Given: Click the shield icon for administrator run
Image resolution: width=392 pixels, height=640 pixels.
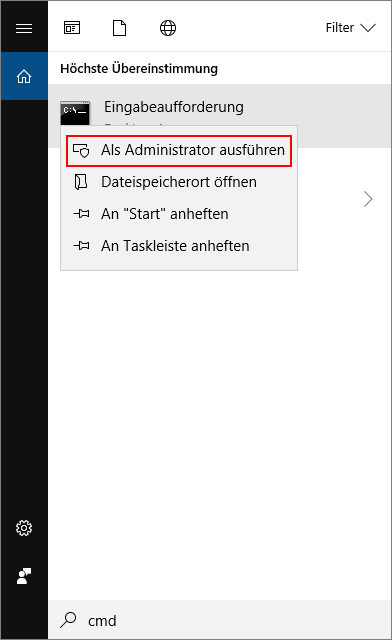Looking at the screenshot, I should (x=81, y=150).
